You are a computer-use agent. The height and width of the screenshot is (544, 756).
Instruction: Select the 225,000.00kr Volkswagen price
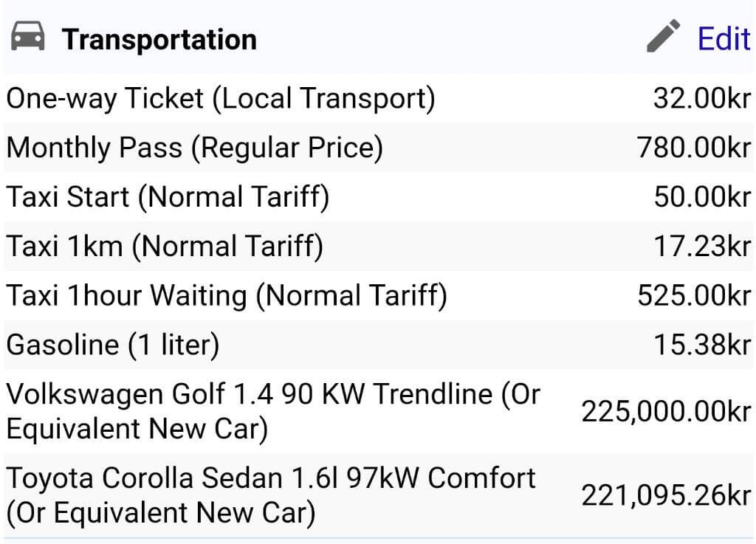[666, 411]
